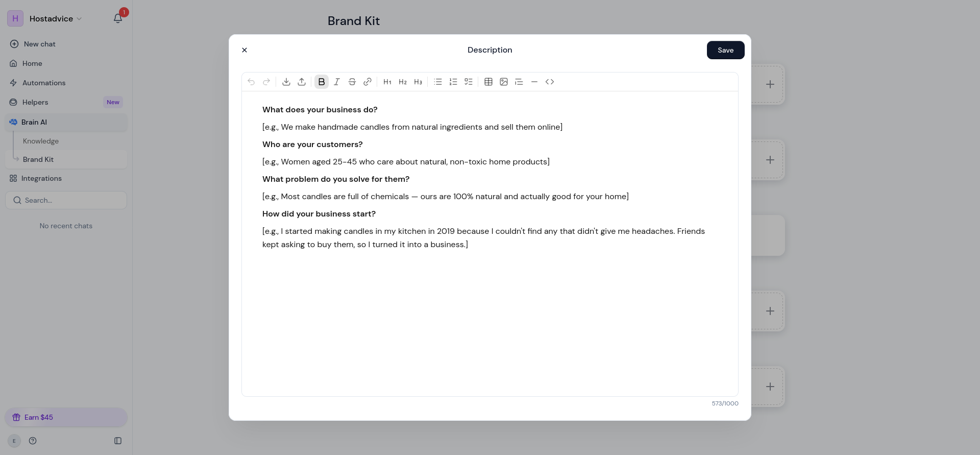The width and height of the screenshot is (980, 455).
Task: Click the 'How did your business start?' heading
Action: (x=319, y=214)
